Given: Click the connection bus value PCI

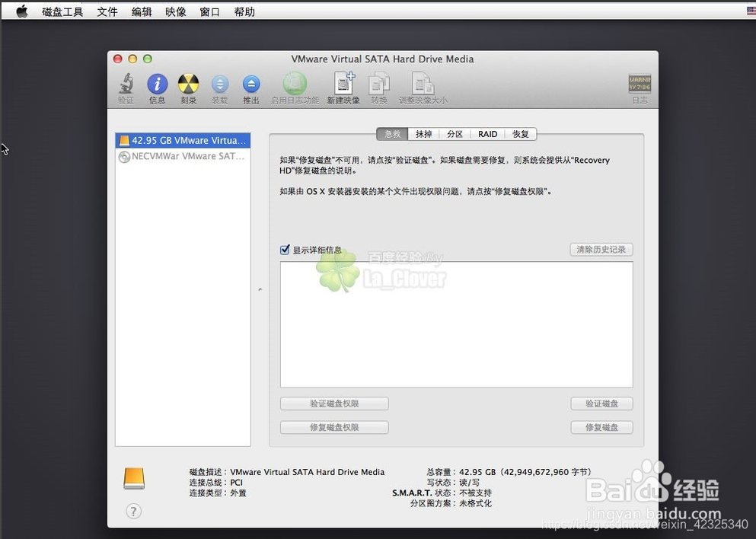Looking at the screenshot, I should [236, 483].
